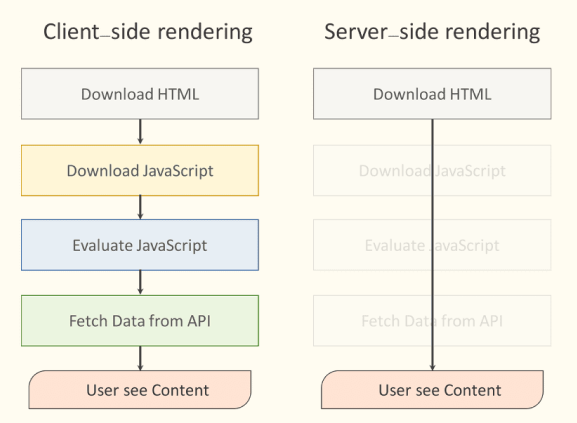Click the faded Fetch Data from API box
Screen dimensions: 577x423
[x=432, y=321]
